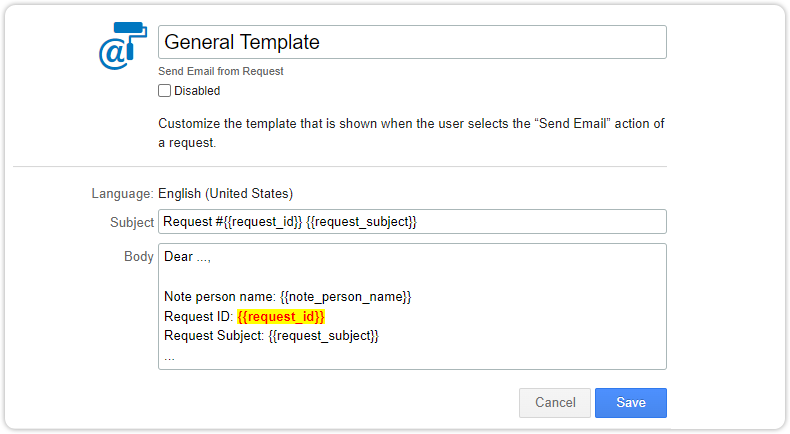Click the 'English (United States)' language value

(226, 194)
